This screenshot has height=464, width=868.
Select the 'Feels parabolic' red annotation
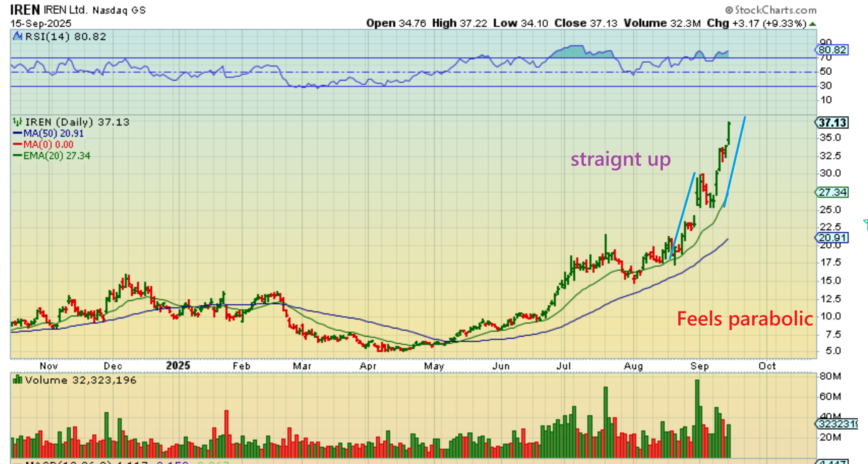point(744,319)
